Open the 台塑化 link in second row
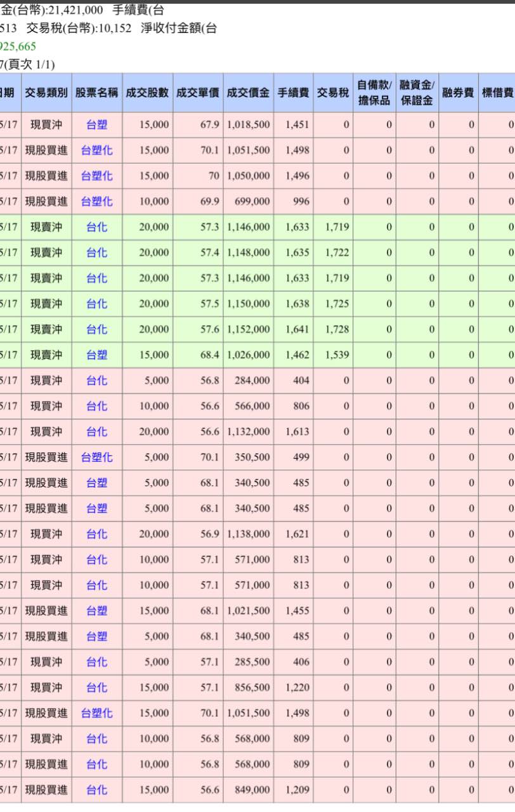This screenshot has width=515, height=812. click(96, 150)
